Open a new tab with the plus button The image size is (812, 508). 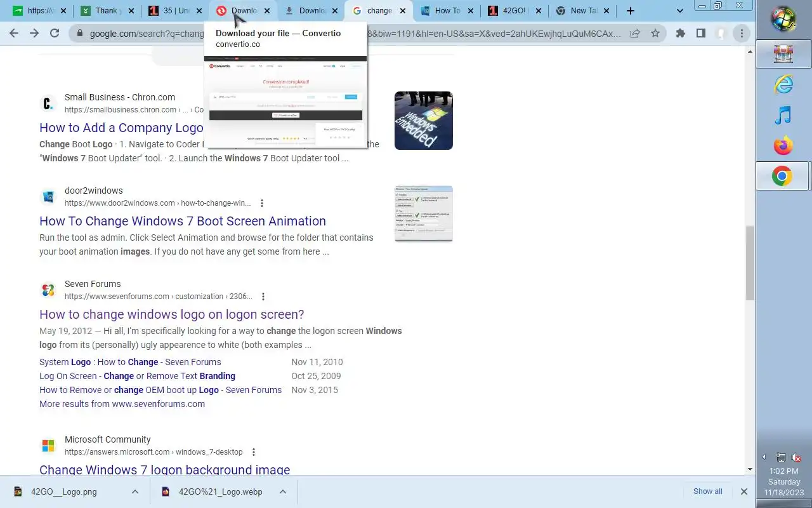coord(630,11)
